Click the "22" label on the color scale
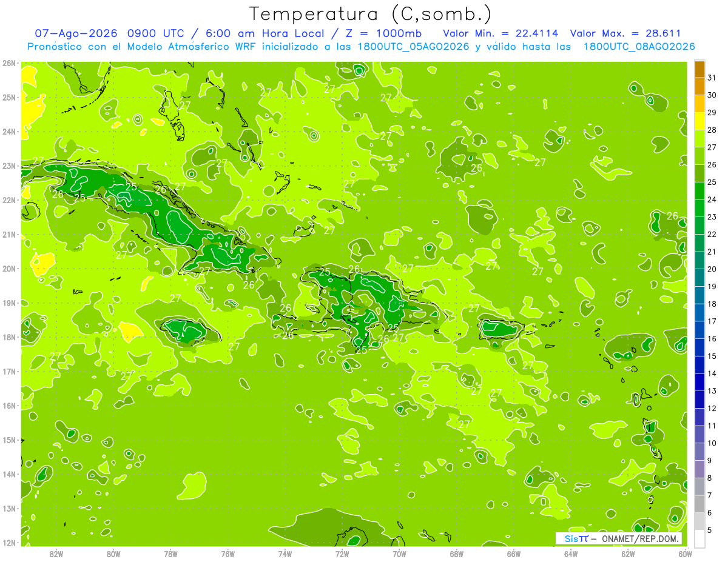Viewport: 728px width, 562px height. (x=712, y=235)
